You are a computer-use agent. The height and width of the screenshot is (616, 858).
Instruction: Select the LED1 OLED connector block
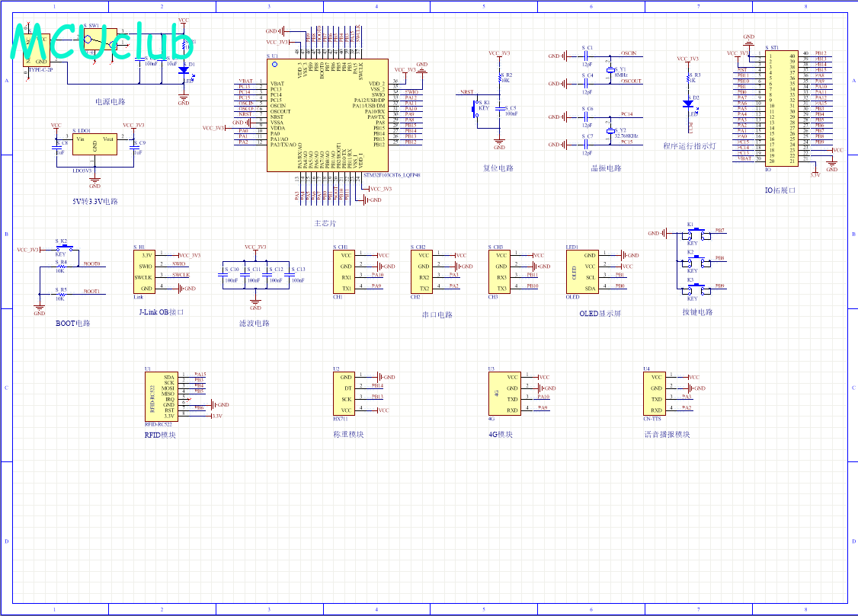(x=582, y=272)
